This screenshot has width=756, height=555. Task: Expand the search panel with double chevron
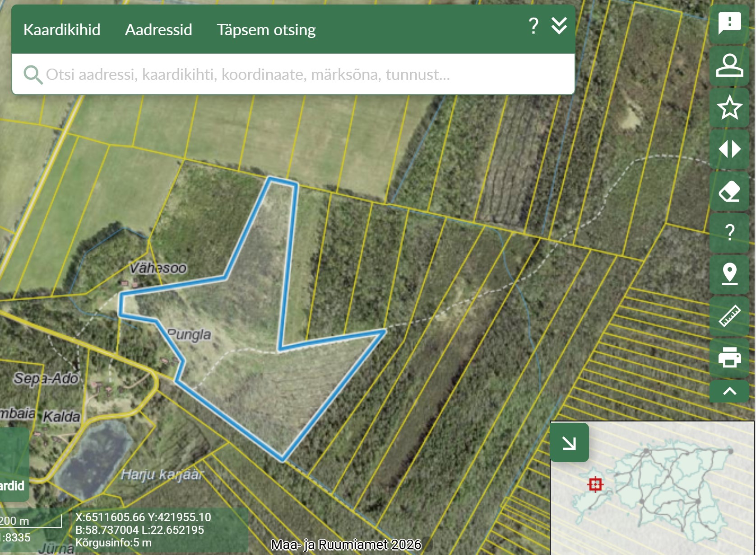pos(559,26)
